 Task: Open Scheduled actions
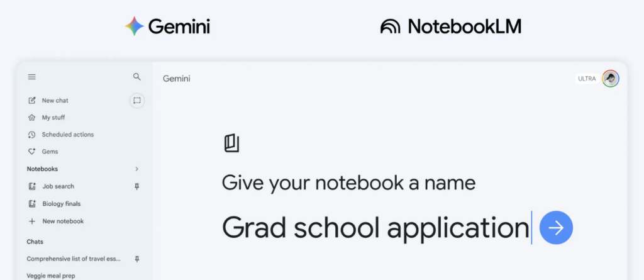click(67, 135)
